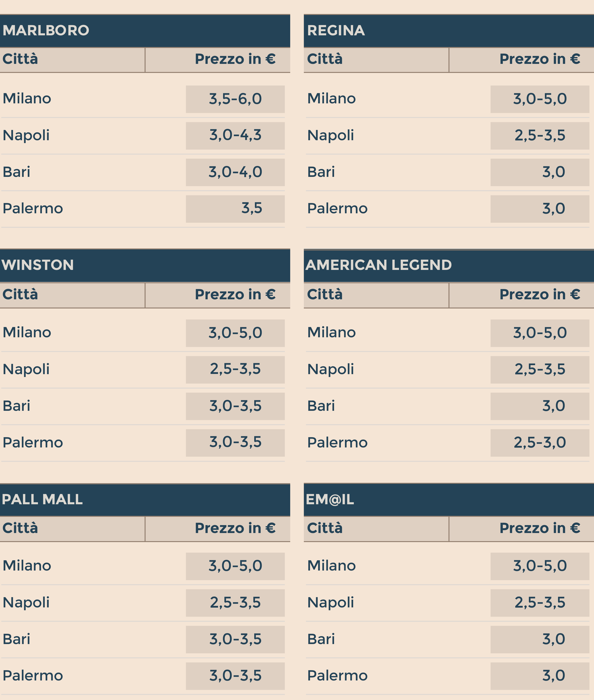
Task: Select Marlboro's Palermo price 3,5
Action: [x=251, y=208]
